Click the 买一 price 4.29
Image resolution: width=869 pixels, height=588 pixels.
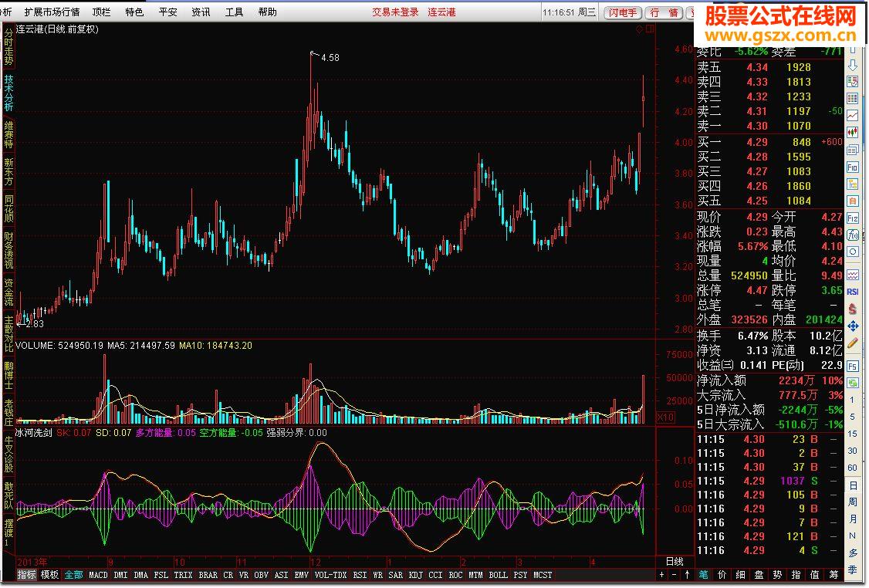(x=757, y=143)
